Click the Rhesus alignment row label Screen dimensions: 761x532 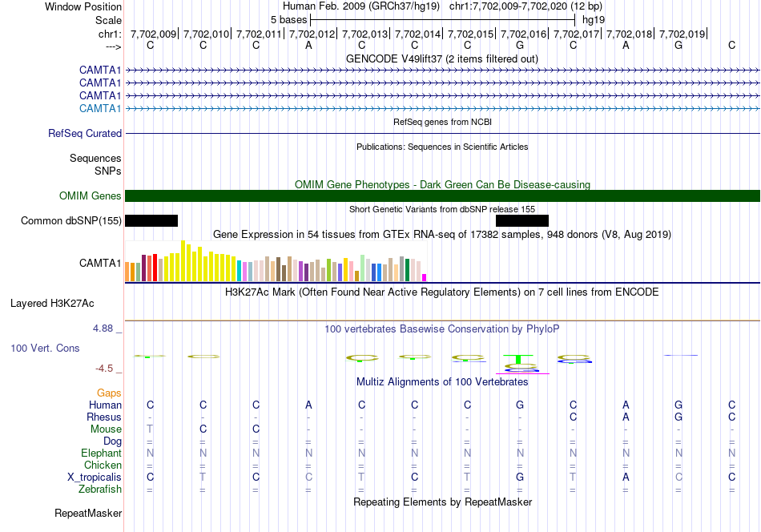(104, 417)
